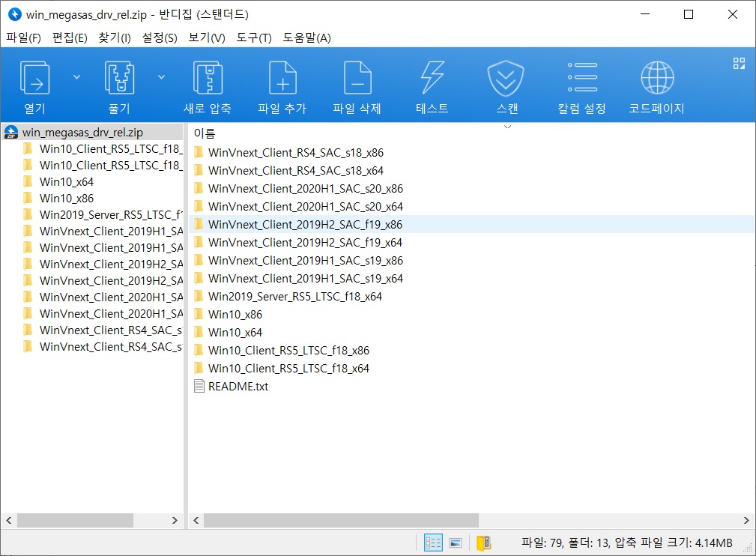
Task: Click folder icon of WinVnext_Client_2019H2_SAC_f19_x64
Action: (x=199, y=243)
